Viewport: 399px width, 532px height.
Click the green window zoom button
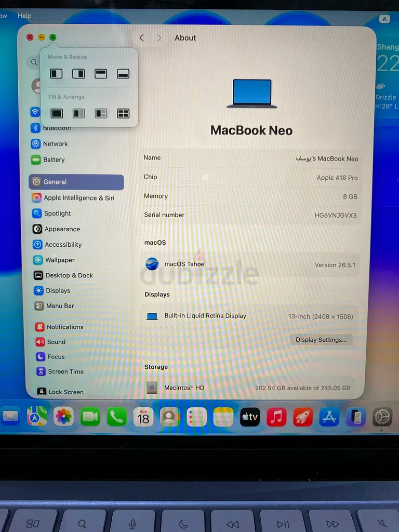click(53, 37)
